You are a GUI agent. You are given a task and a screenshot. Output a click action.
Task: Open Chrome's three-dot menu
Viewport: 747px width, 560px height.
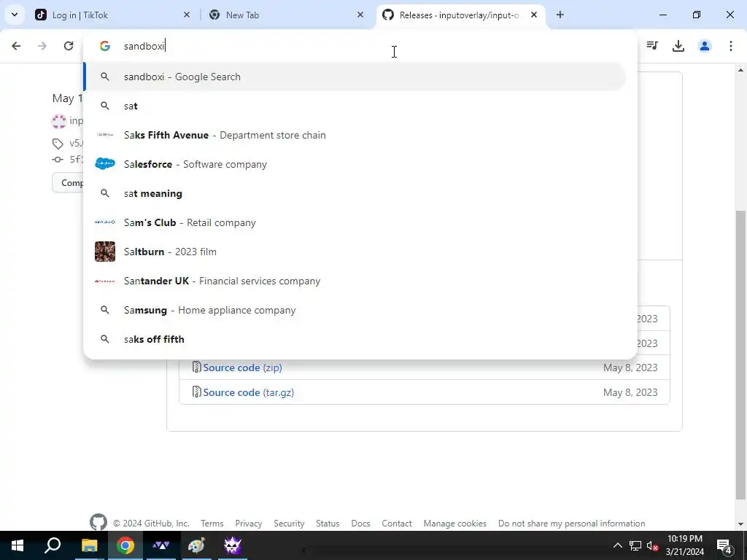point(731,46)
